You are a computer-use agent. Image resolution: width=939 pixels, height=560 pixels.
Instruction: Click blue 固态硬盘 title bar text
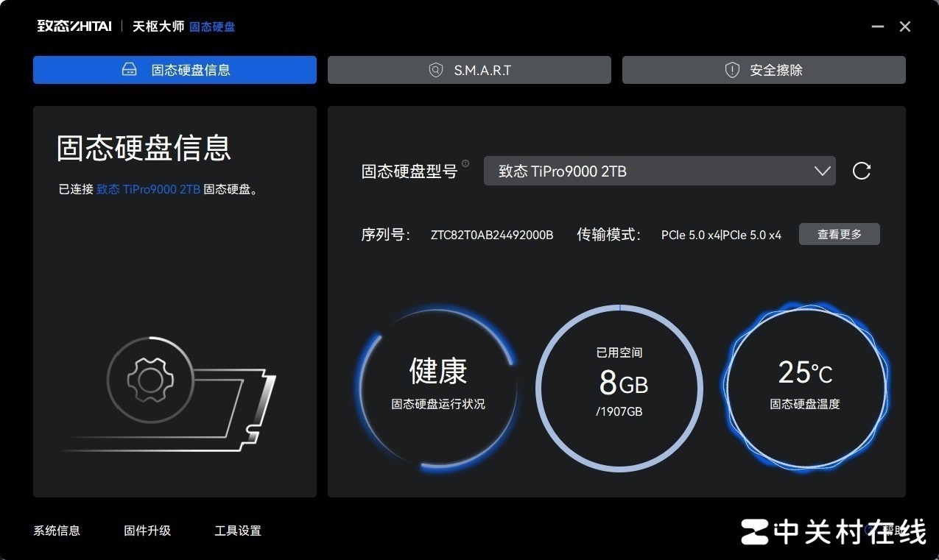[212, 26]
